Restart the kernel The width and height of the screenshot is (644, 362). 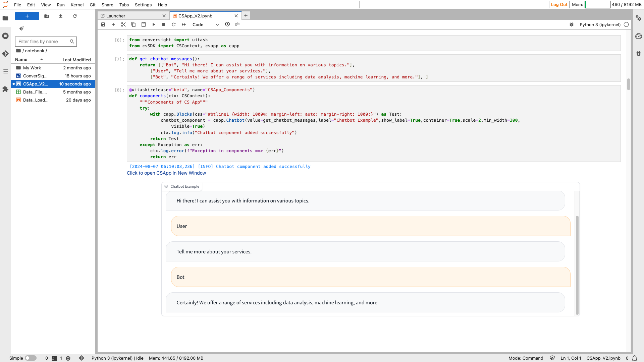(174, 24)
